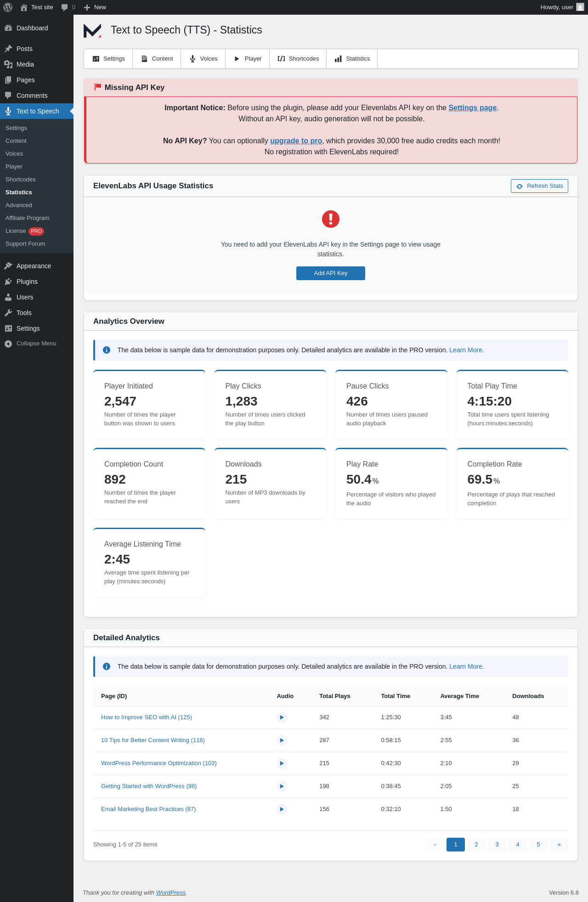Click the plugin M logo
Screen dimensions: 588x902
92,30
